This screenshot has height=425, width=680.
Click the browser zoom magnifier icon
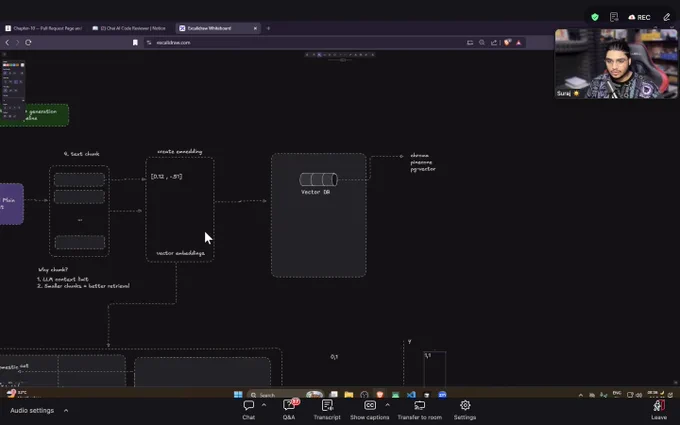482,42
